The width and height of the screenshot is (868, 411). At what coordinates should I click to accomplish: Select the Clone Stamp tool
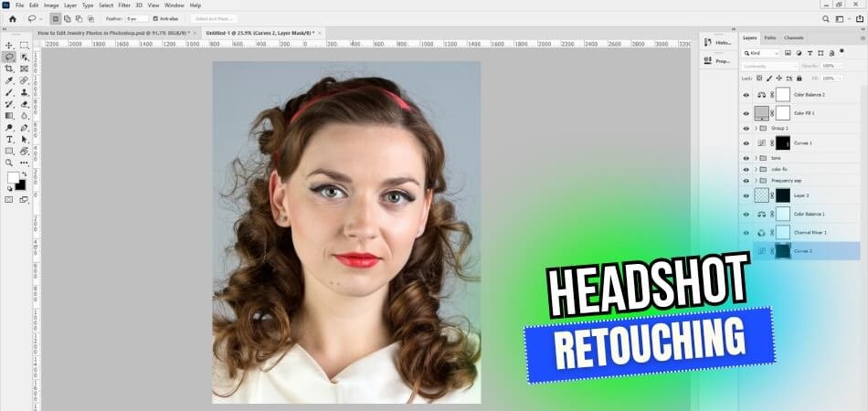click(x=25, y=92)
